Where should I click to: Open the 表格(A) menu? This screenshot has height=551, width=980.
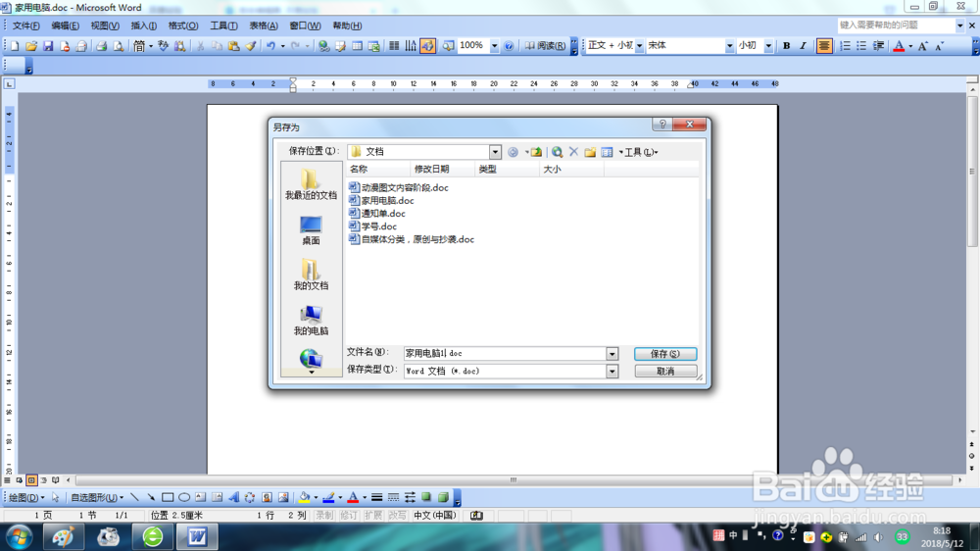click(264, 25)
